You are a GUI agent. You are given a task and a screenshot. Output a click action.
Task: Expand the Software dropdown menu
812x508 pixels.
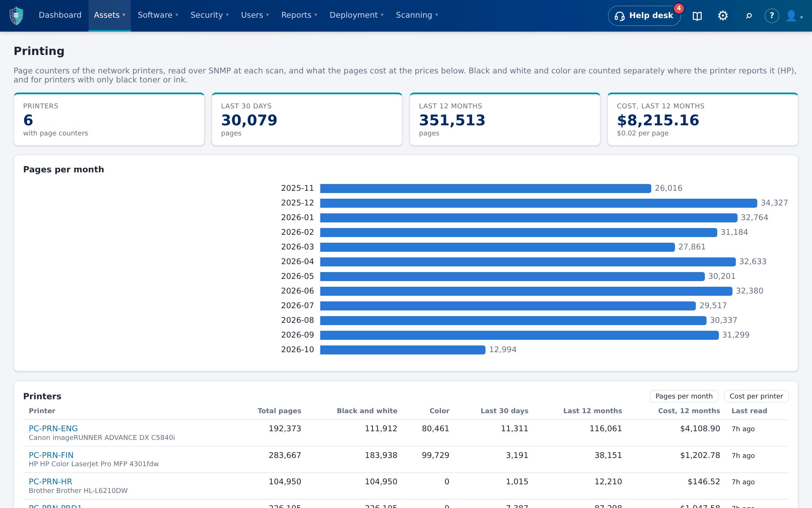click(158, 15)
